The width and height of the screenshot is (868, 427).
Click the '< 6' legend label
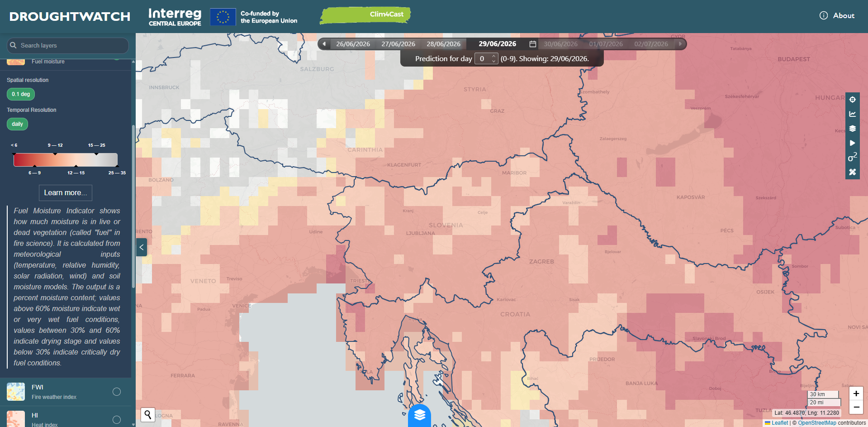14,145
